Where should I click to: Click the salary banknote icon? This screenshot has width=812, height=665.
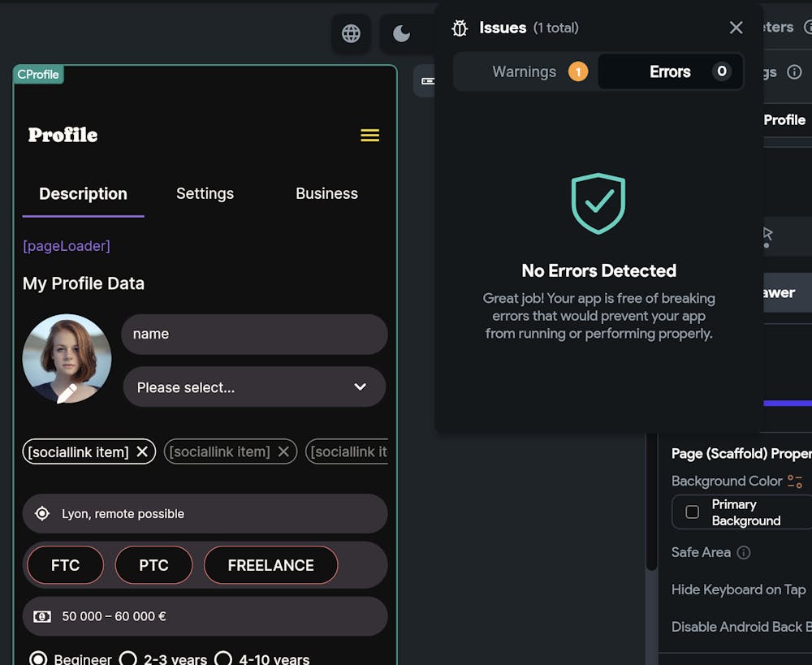[42, 616]
